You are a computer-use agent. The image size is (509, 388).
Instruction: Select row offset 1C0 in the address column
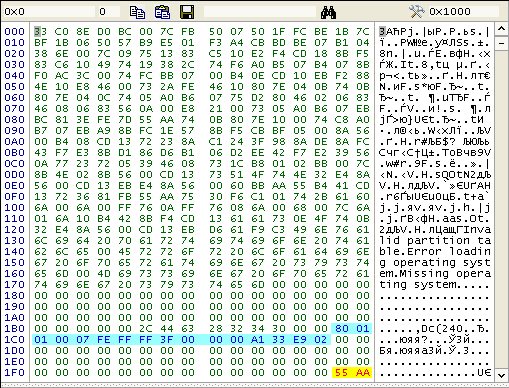click(x=14, y=339)
